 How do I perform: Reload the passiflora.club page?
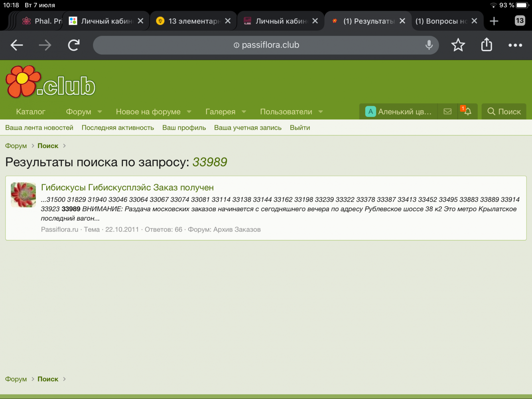point(74,45)
